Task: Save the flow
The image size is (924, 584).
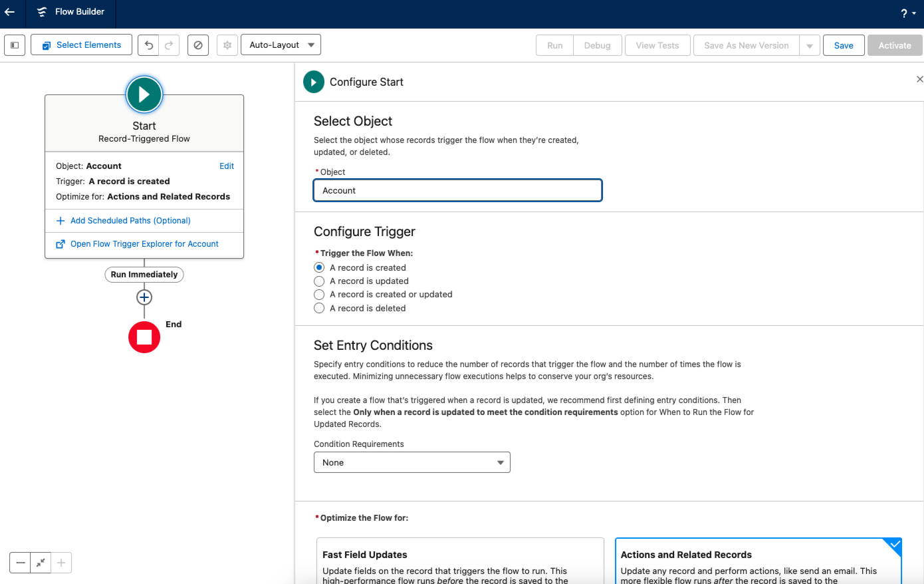Action: point(844,45)
